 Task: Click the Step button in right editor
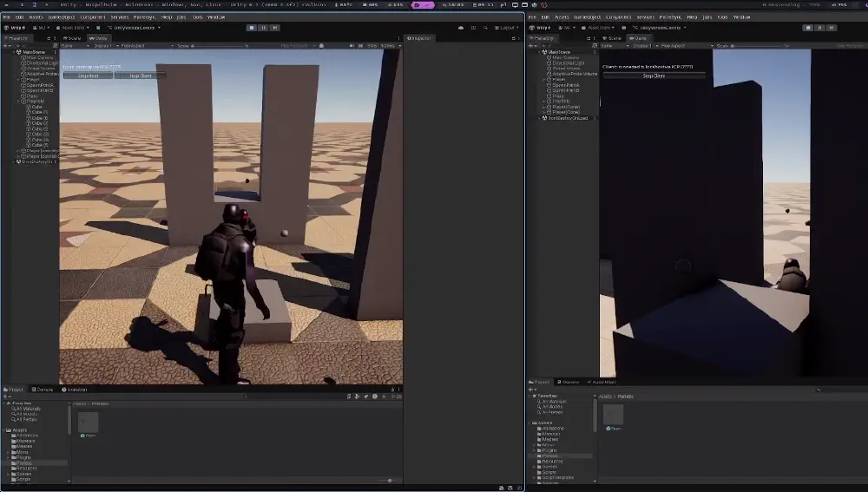[831, 28]
